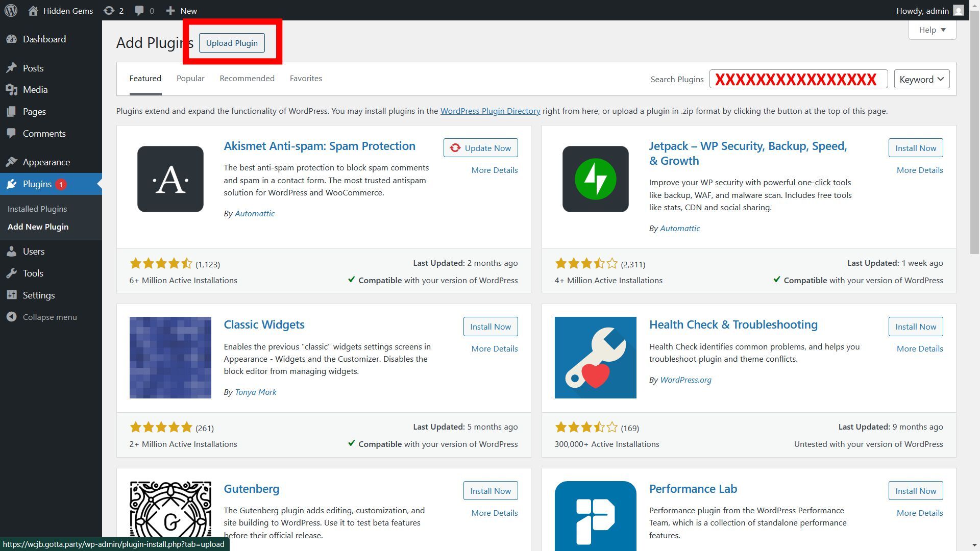
Task: Click Install Now for Gutenberg
Action: [490, 491]
